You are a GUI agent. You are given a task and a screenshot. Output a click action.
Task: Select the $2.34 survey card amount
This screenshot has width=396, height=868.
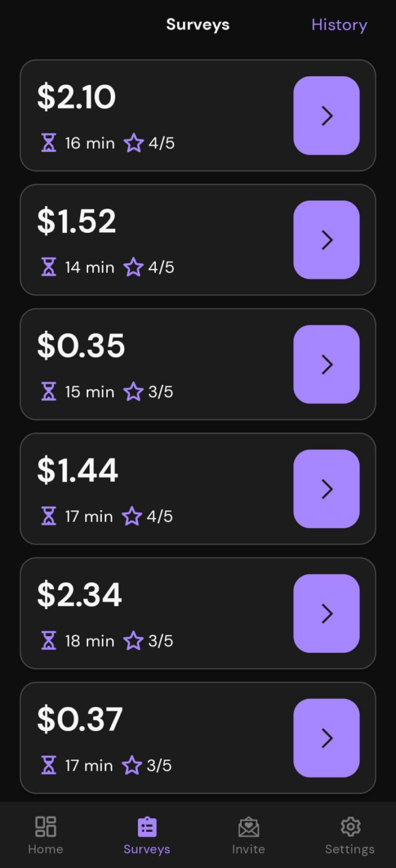point(80,595)
